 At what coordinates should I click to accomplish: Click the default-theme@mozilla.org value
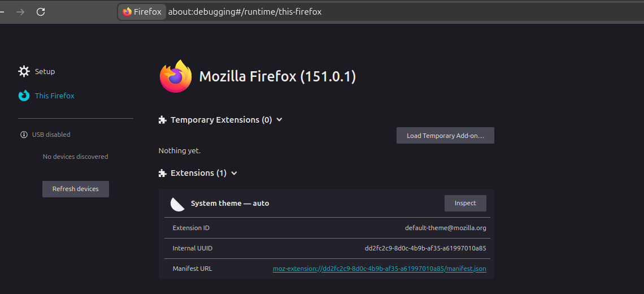coord(446,228)
